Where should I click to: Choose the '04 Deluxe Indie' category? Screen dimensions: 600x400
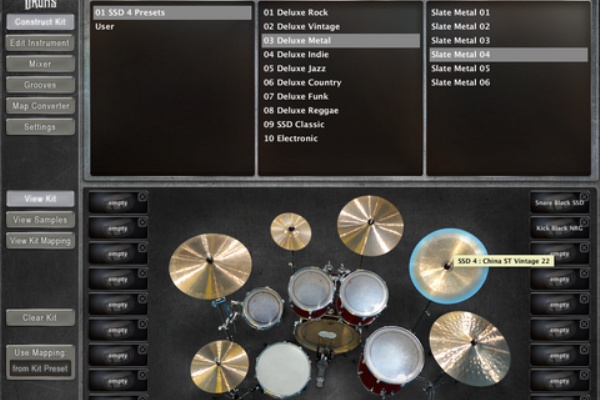(x=341, y=54)
